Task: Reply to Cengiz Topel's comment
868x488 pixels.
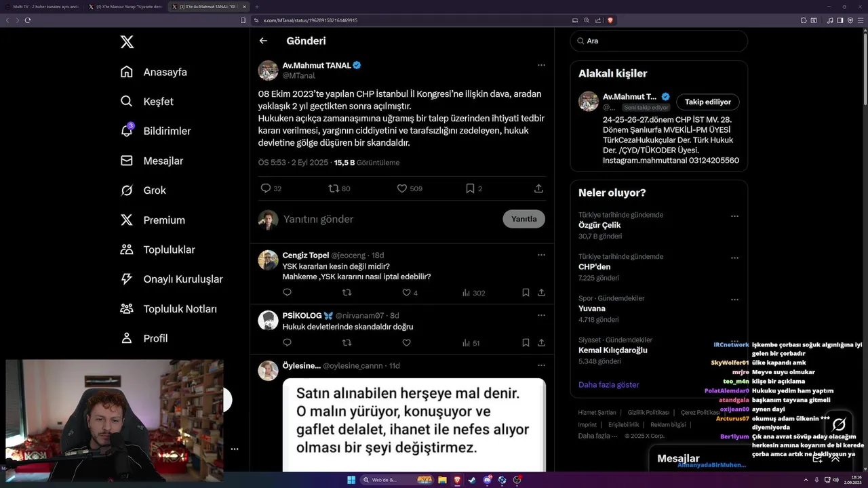Action: (x=287, y=293)
